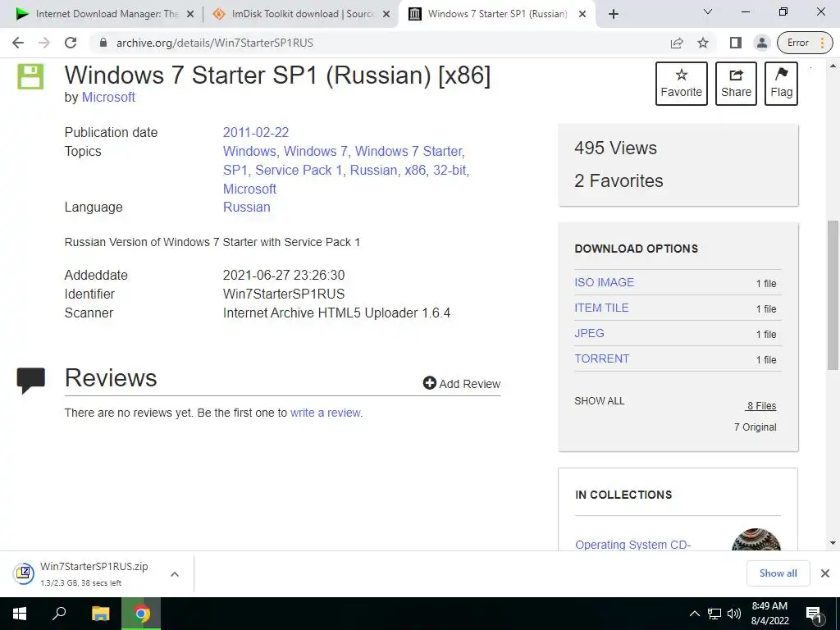Click the collection gear thumbnail image
This screenshot has height=630, width=840.
756,540
